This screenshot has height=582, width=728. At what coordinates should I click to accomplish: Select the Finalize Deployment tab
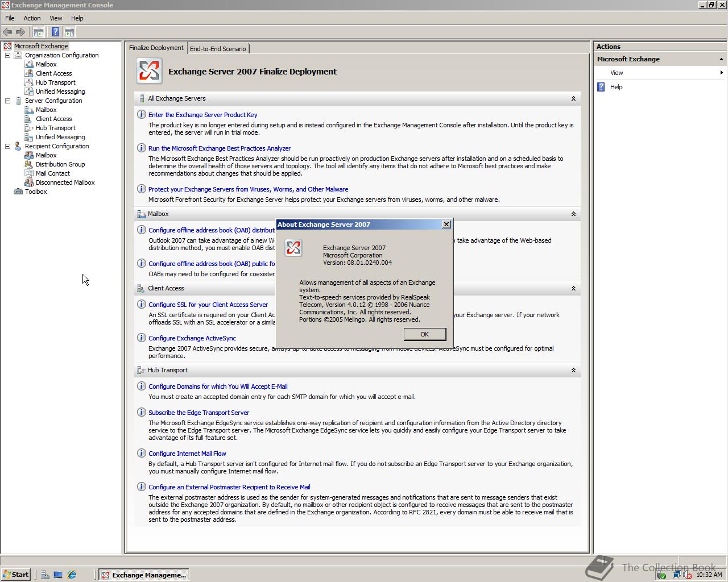[156, 48]
